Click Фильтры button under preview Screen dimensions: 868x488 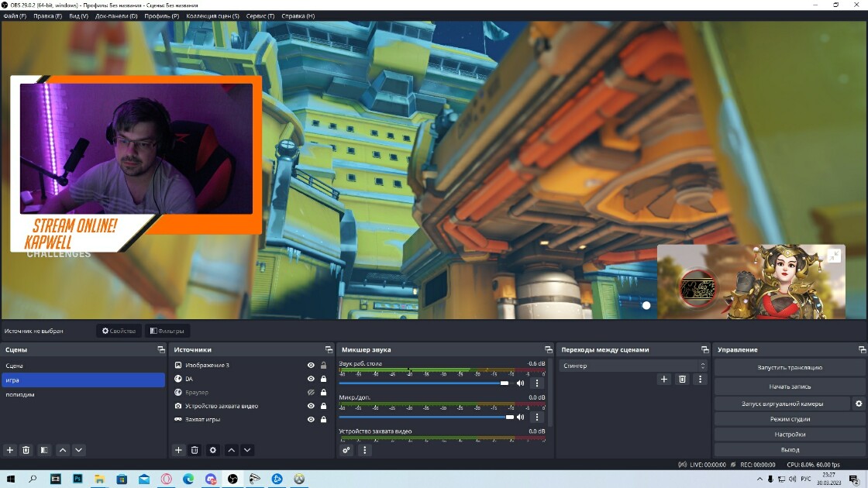click(167, 331)
